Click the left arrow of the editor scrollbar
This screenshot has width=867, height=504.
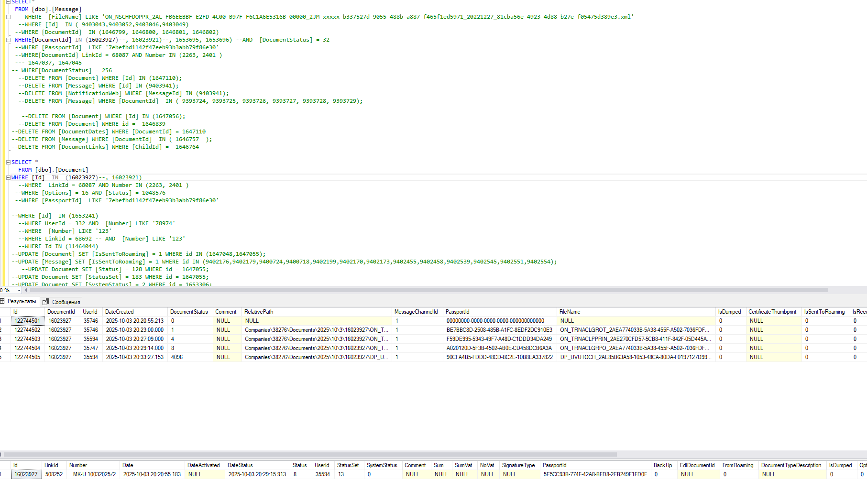coord(26,290)
